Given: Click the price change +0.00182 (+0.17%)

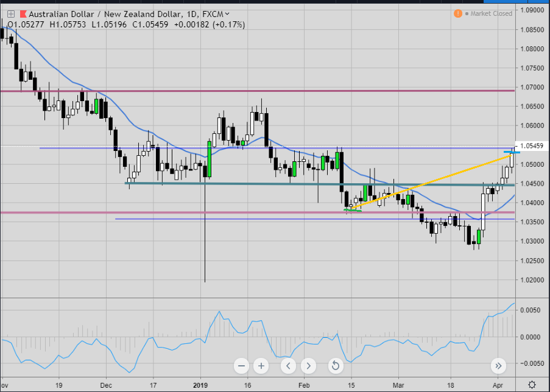Looking at the screenshot, I should (210, 25).
